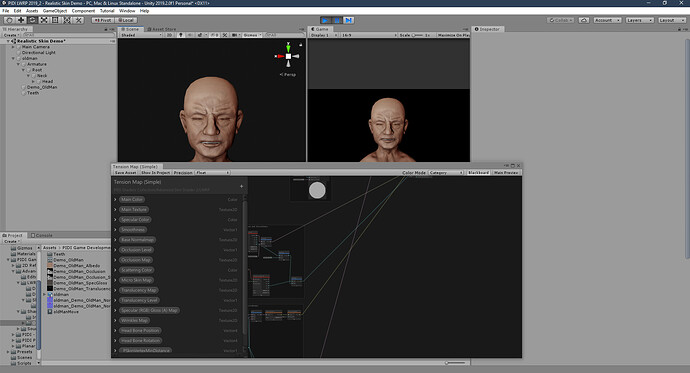Click the cloud services icon
Viewport: 690px width, 373px height.
[584, 20]
